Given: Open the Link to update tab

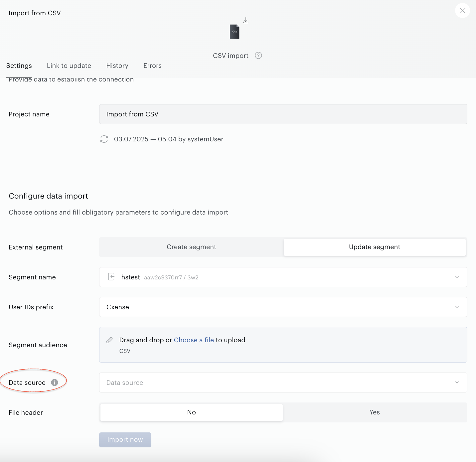Looking at the screenshot, I should click(69, 66).
